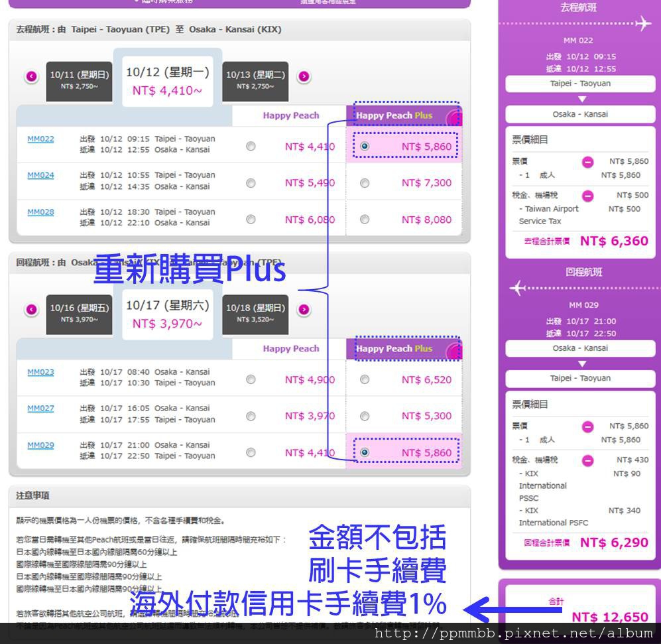Click outbound total NT$ 6,360 in sidebar

[x=614, y=241]
